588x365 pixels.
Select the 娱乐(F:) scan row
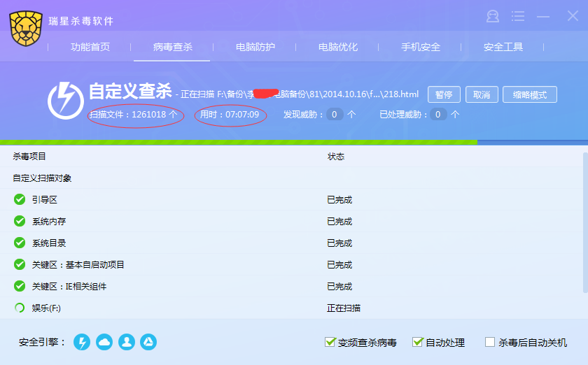[x=291, y=308]
